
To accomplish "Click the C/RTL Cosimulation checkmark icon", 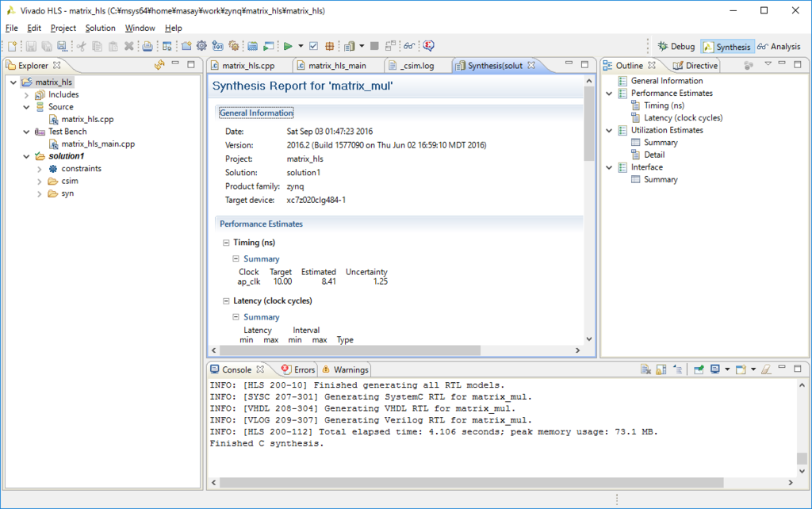I will coord(313,46).
